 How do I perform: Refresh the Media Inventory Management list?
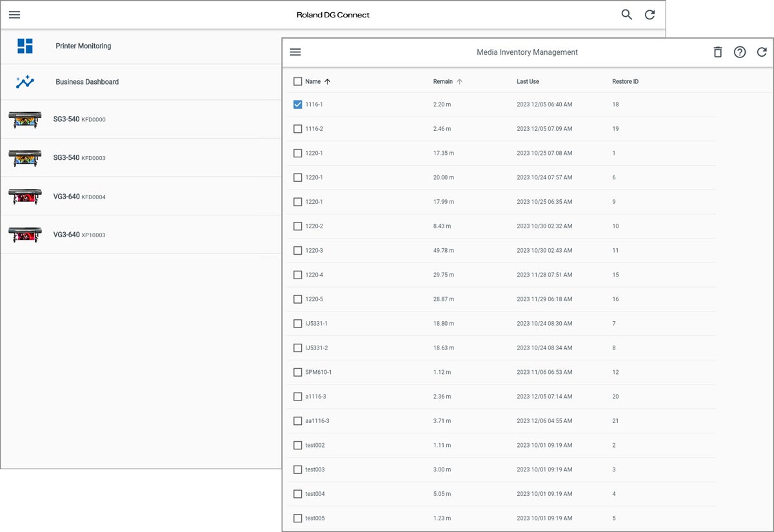tap(762, 52)
